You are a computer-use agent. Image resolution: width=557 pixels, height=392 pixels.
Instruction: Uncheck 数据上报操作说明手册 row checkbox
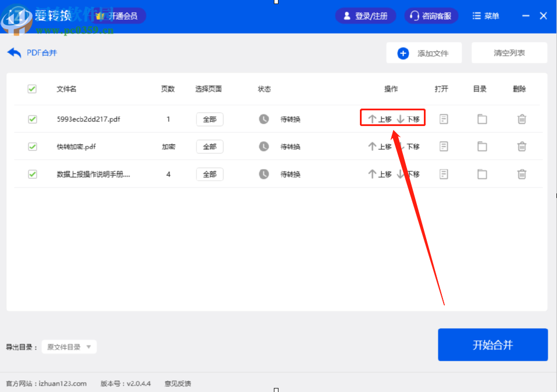point(33,174)
